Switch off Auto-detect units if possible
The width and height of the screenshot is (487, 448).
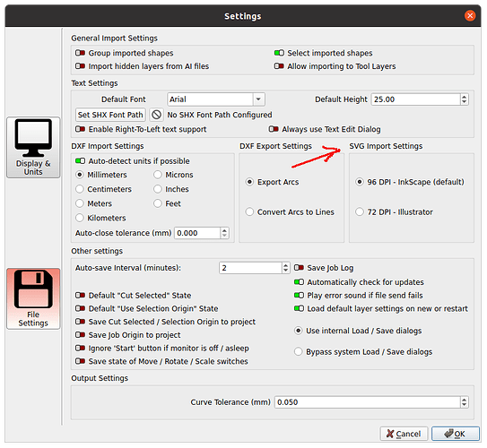80,160
